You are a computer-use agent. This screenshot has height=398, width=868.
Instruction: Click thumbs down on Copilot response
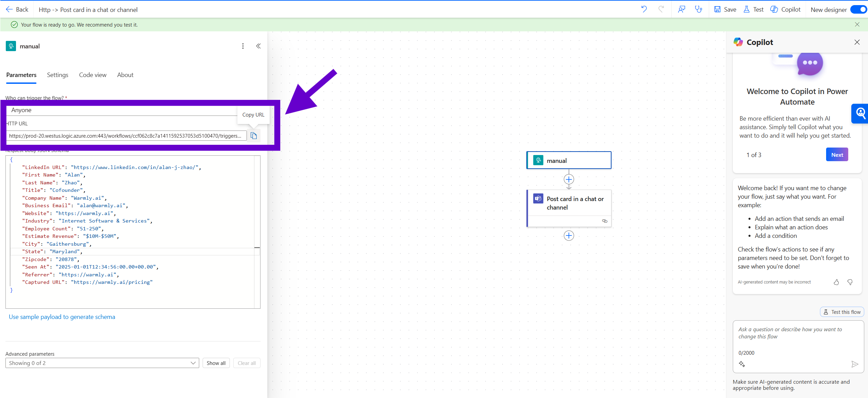[850, 282]
